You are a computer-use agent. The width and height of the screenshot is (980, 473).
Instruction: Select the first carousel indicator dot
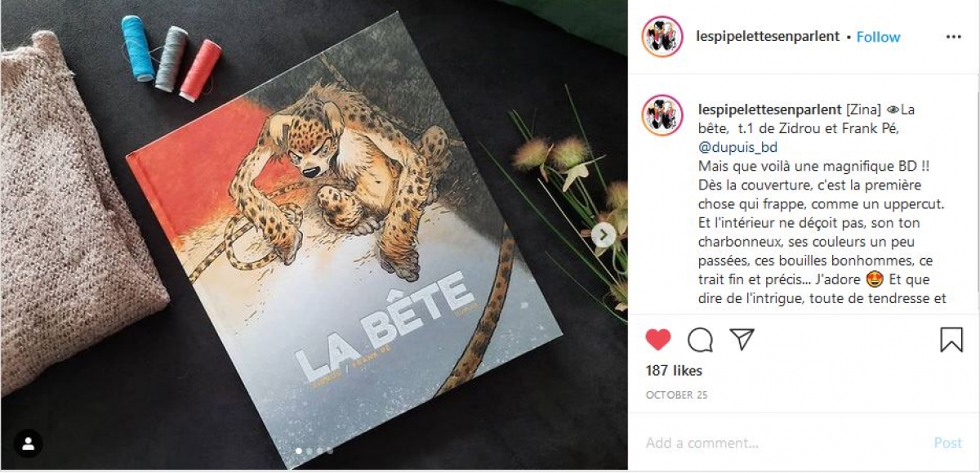299,450
